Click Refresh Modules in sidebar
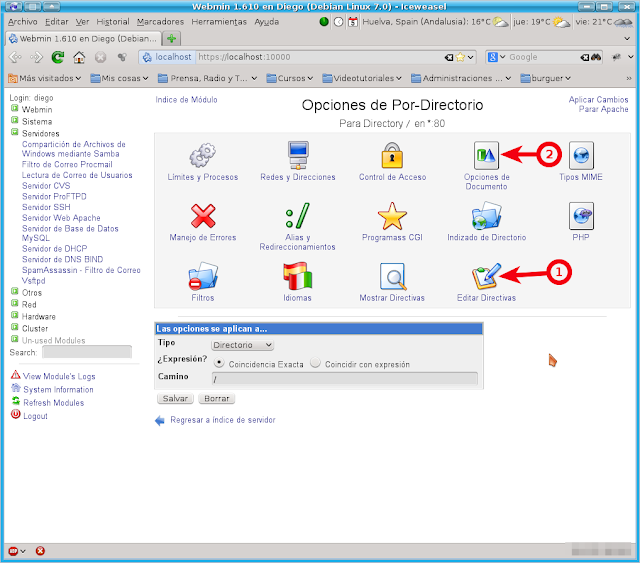This screenshot has height=563, width=640. [53, 403]
